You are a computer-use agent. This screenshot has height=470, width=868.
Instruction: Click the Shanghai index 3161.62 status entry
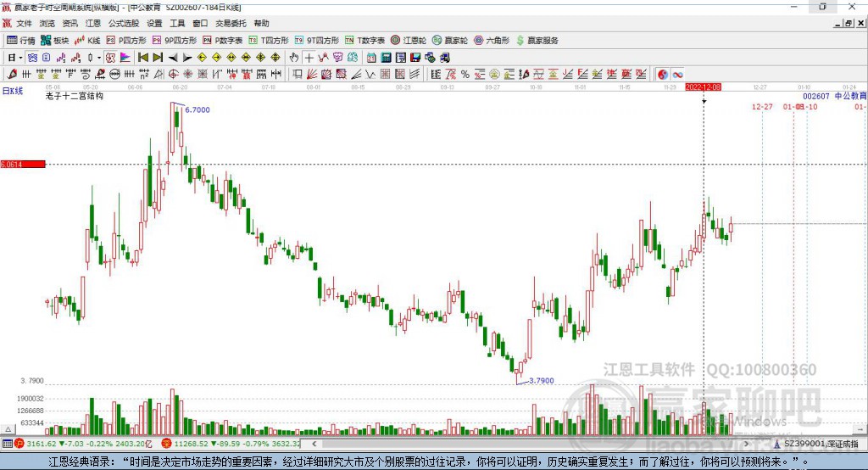[83, 444]
